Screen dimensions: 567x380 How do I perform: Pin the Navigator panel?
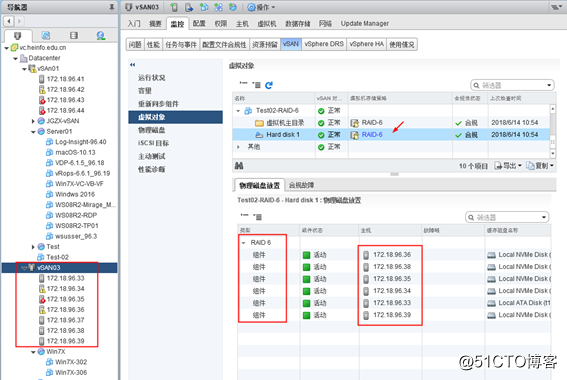tap(112, 7)
